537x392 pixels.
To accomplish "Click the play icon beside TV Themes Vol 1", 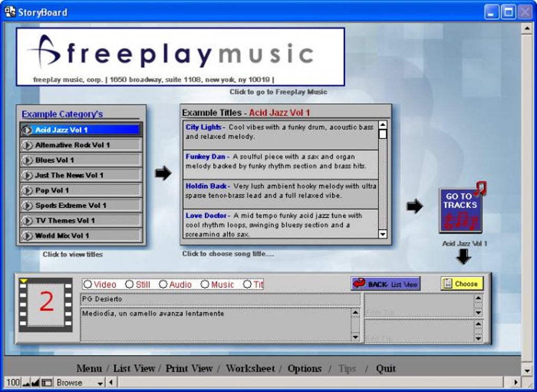I will click(x=27, y=220).
